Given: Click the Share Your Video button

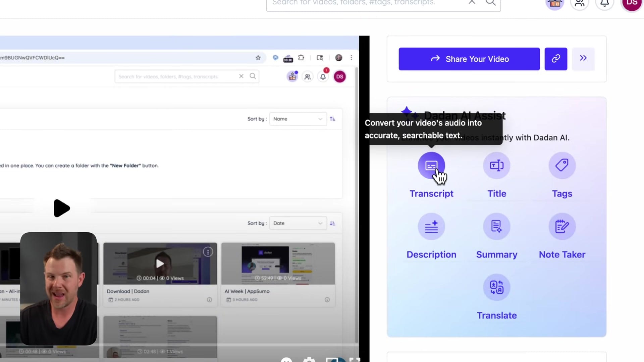Looking at the screenshot, I should pyautogui.click(x=469, y=59).
